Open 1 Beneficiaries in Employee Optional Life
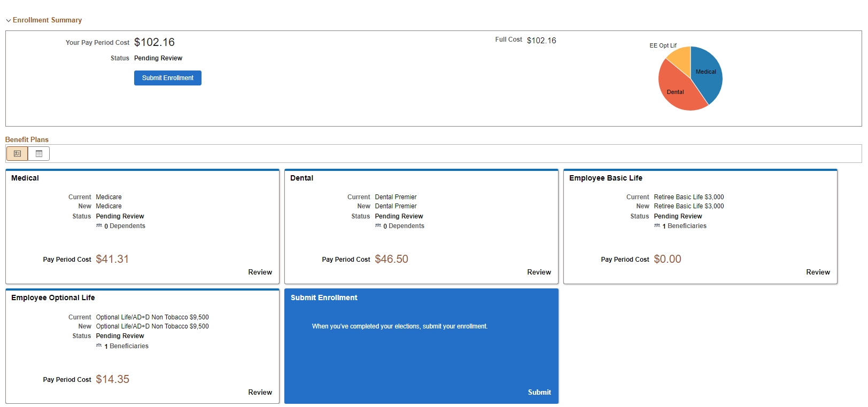868x407 pixels. 126,346
